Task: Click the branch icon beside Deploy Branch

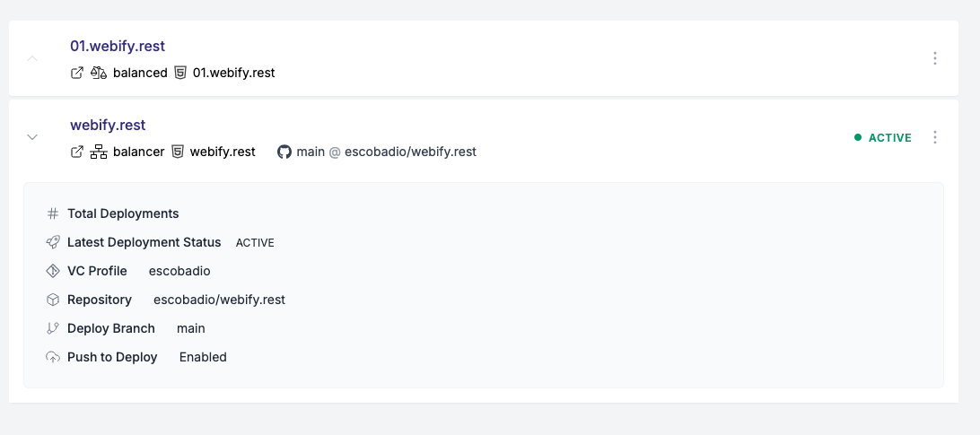Action: [53, 329]
